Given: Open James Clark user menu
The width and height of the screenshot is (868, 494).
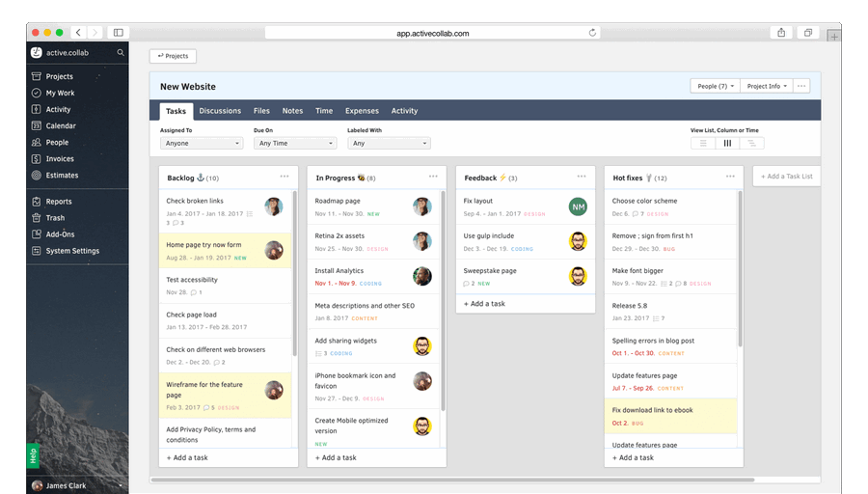Looking at the screenshot, I should coord(77,485).
